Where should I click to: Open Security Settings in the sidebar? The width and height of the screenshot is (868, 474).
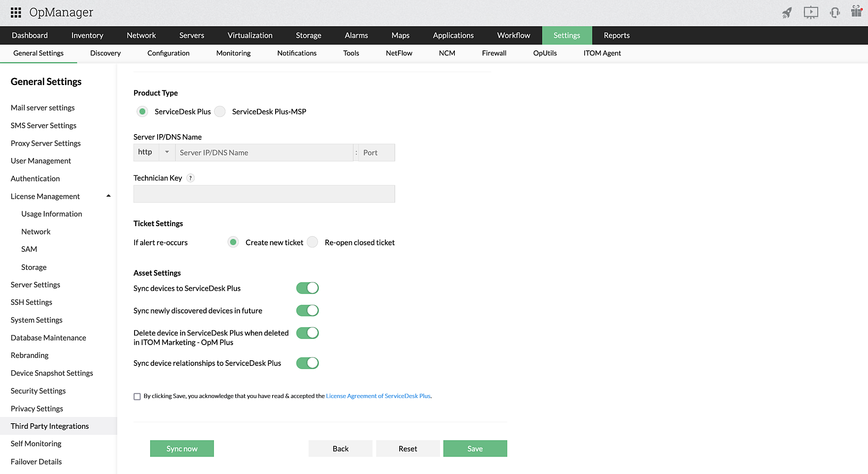[38, 391]
